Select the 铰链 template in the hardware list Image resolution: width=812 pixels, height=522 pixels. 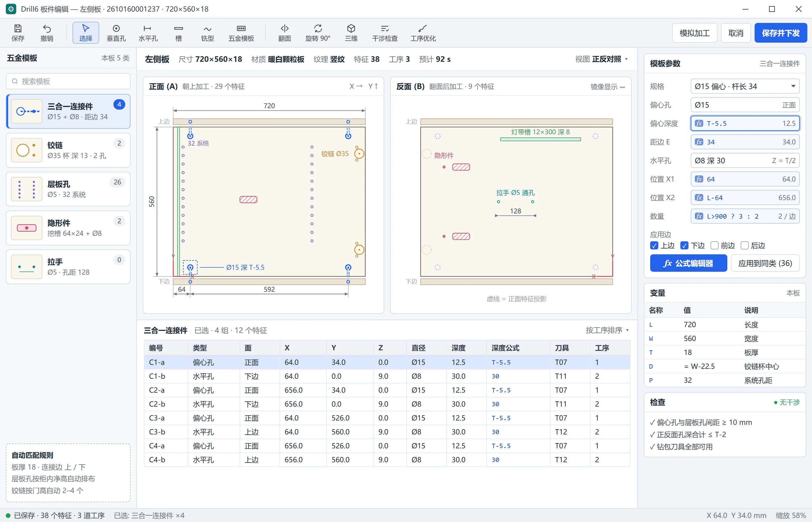pos(68,150)
